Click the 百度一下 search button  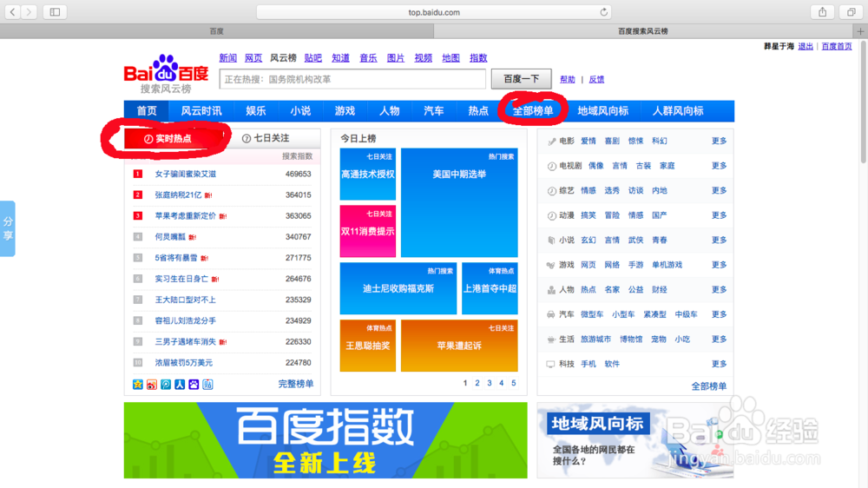tap(521, 79)
